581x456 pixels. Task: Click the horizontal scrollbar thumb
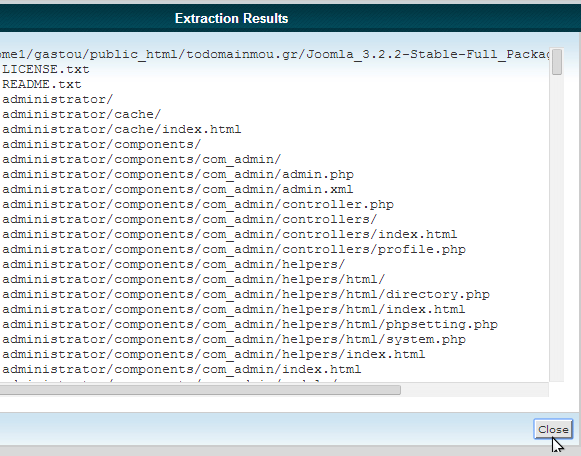point(200,390)
